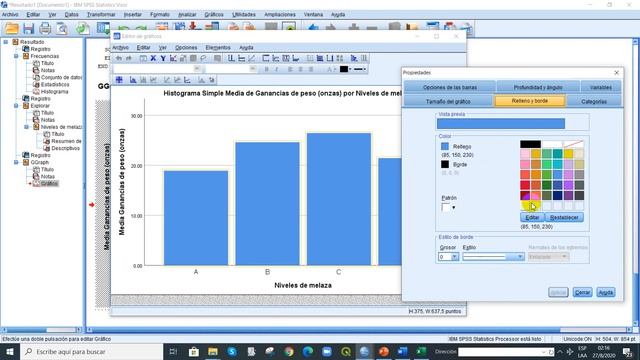Select Descriptivos item in outline tree
The image size is (640, 360).
[x=66, y=148]
